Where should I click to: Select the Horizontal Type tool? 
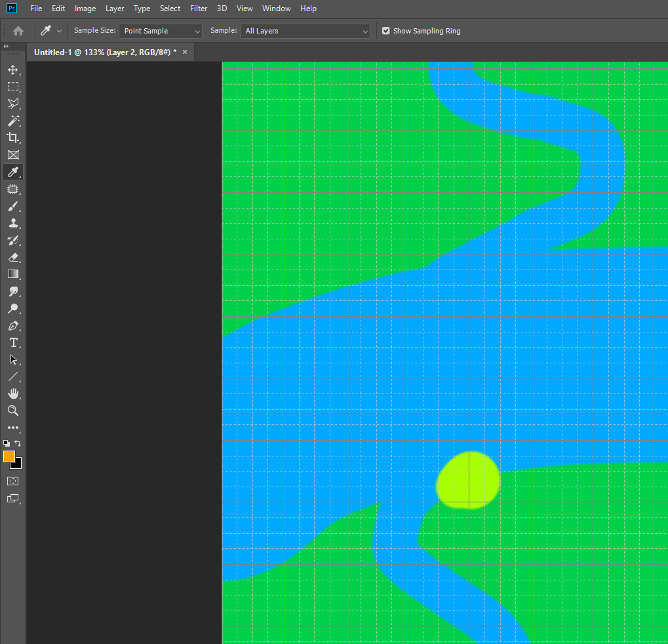click(12, 343)
